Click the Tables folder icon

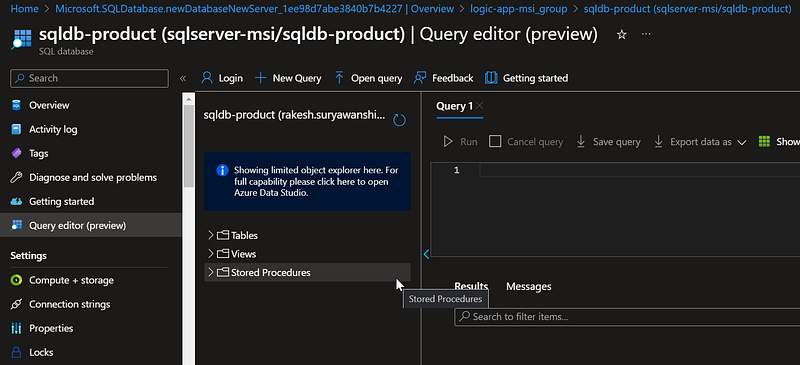223,235
